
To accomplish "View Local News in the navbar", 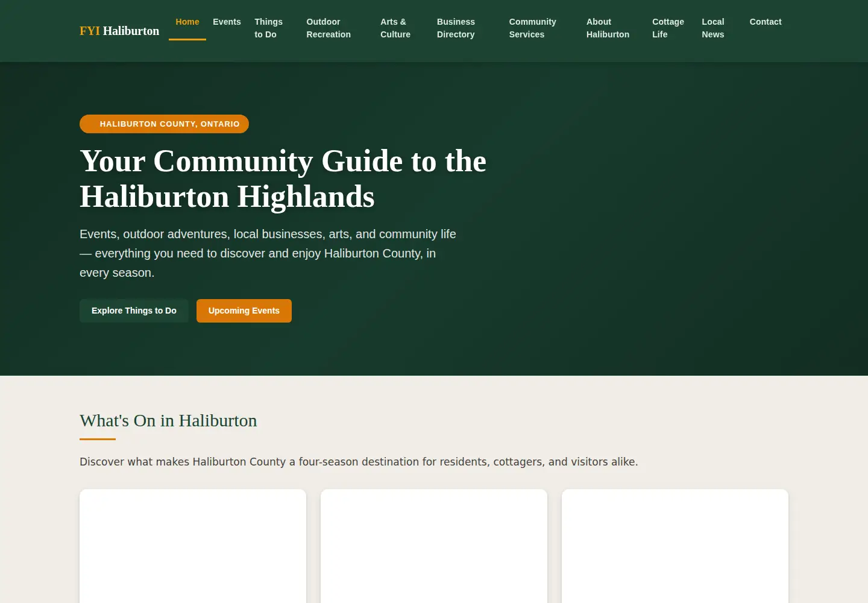I will coord(713,28).
